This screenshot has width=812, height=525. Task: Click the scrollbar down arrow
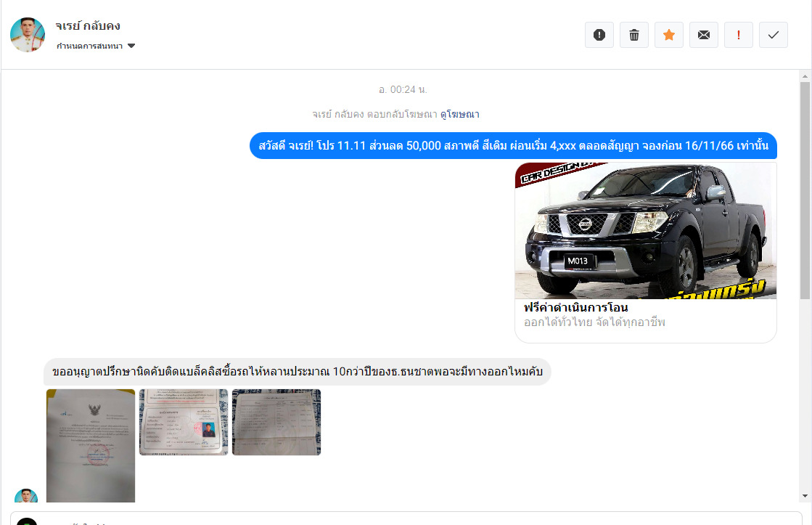(805, 495)
